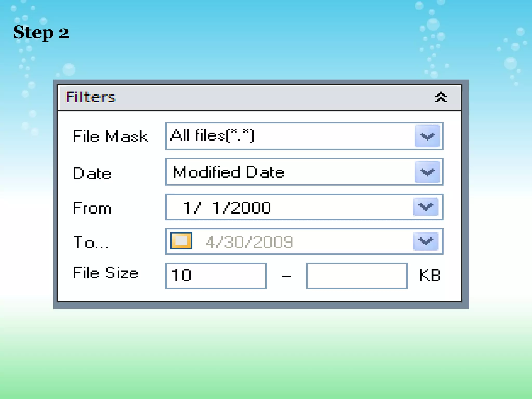Click the greyed 4/30/2009 To date text
The image size is (532, 399).
click(249, 242)
